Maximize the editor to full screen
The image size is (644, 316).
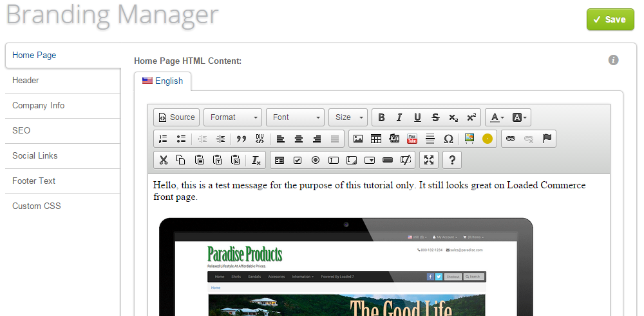pos(429,161)
